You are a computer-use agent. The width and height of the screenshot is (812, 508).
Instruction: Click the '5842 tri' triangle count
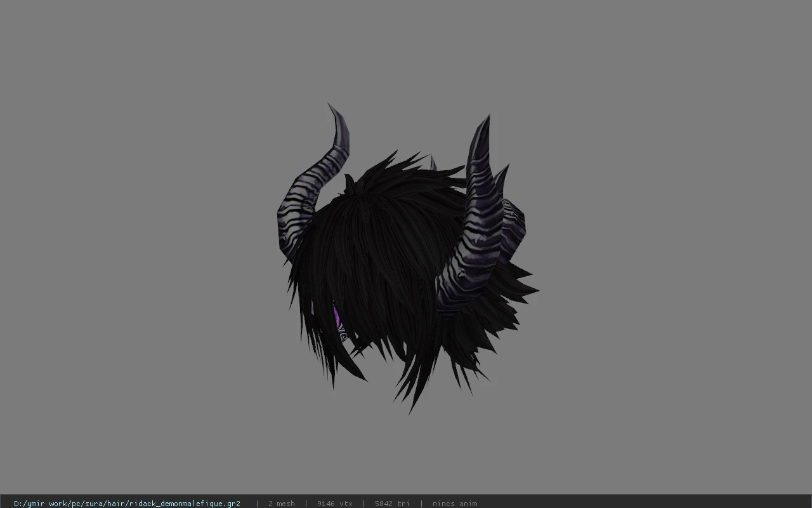pos(392,504)
